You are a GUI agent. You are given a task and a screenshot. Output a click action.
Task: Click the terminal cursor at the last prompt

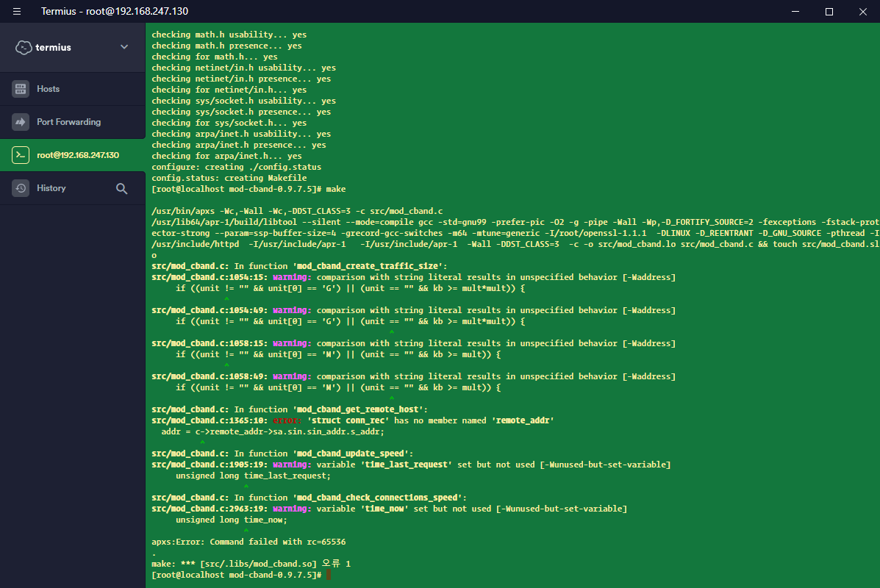pyautogui.click(x=328, y=575)
